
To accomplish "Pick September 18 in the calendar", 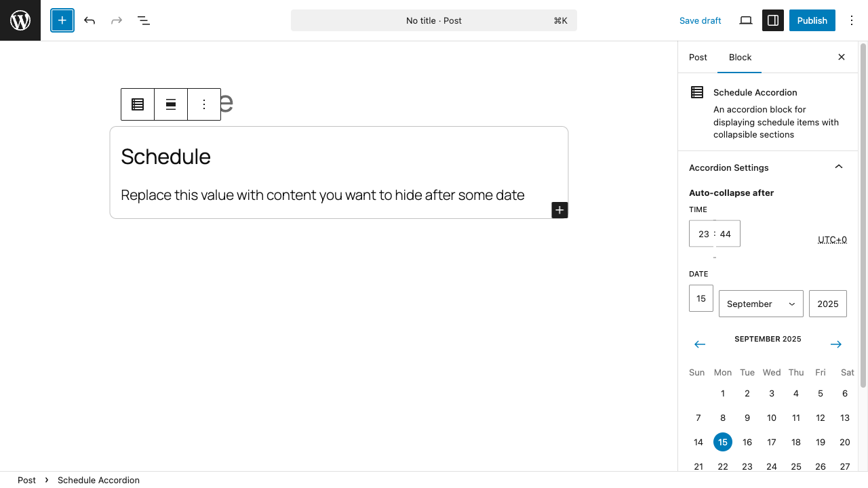I will [x=796, y=442].
